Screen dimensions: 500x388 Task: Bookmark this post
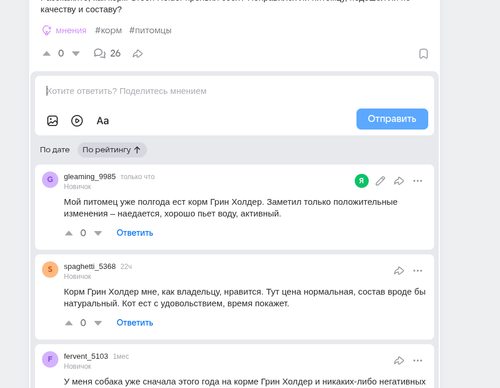click(x=423, y=54)
